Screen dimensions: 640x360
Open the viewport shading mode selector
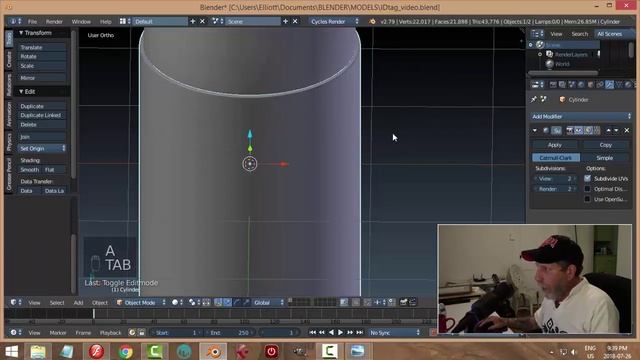coord(177,302)
